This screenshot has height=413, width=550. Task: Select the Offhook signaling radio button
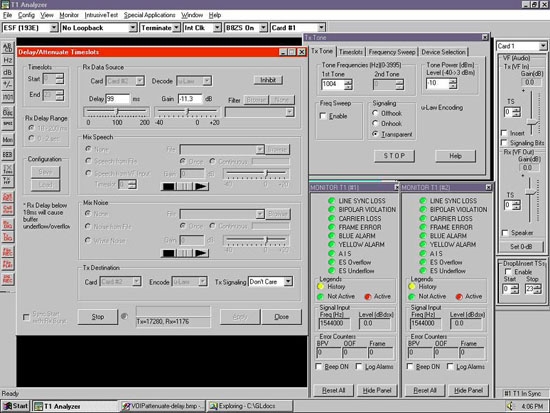[x=375, y=113]
